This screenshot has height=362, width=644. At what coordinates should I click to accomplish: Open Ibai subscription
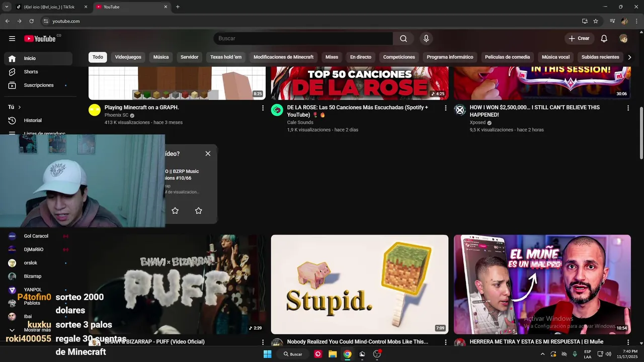(38, 317)
